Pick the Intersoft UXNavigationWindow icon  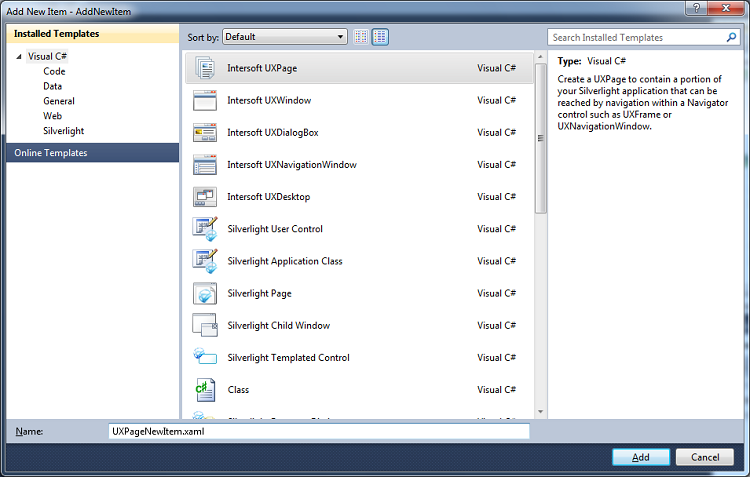(x=205, y=165)
